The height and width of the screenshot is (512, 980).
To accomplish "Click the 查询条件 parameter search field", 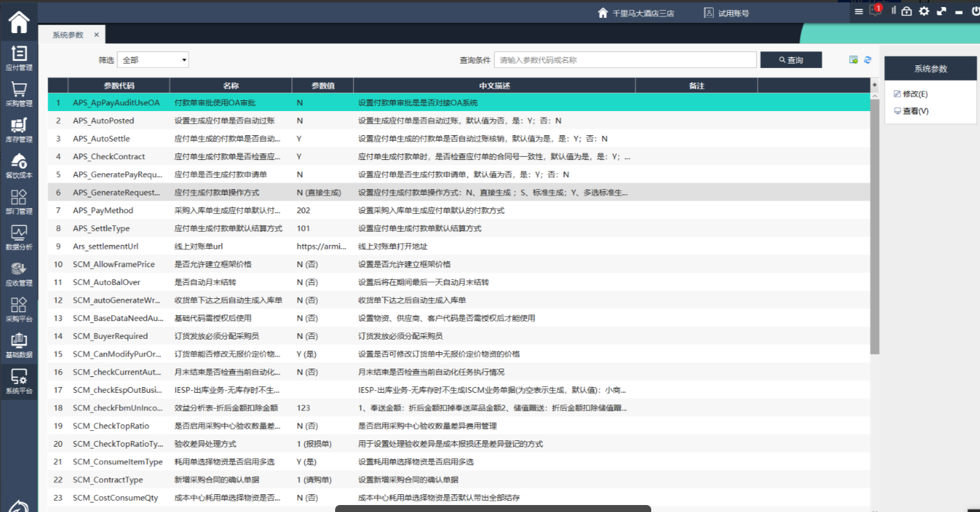I will click(625, 60).
